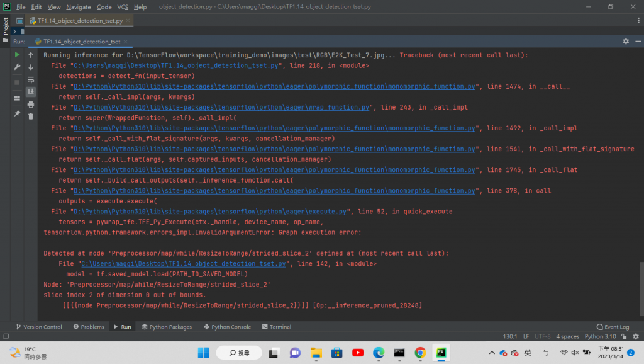The image size is (644, 364).
Task: Click the taskbar search box
Action: (x=239, y=353)
